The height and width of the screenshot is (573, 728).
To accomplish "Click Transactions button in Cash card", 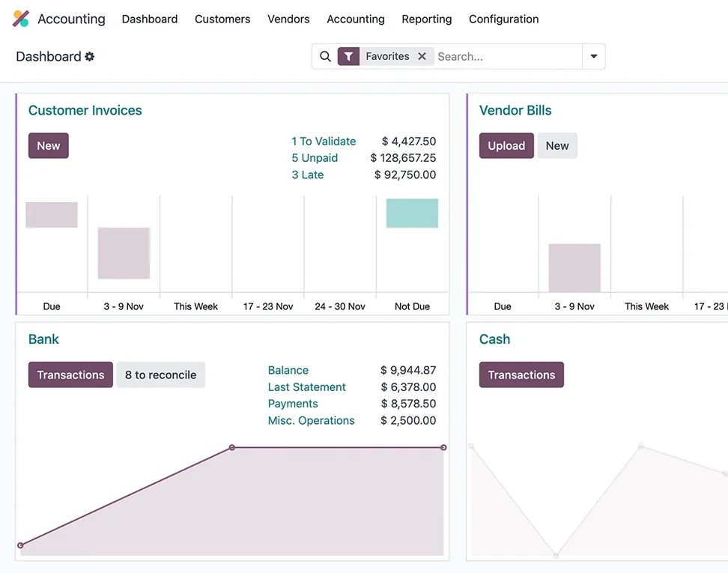I will point(521,375).
